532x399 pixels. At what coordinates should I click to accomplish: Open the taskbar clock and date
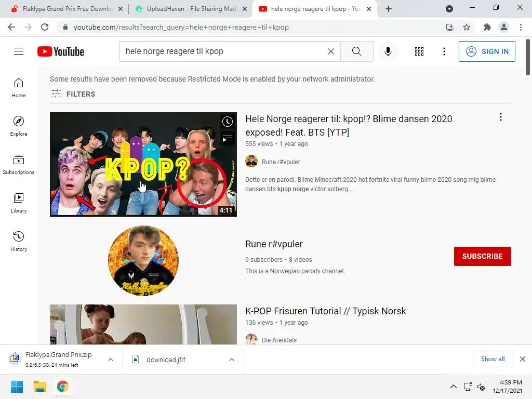(507, 387)
